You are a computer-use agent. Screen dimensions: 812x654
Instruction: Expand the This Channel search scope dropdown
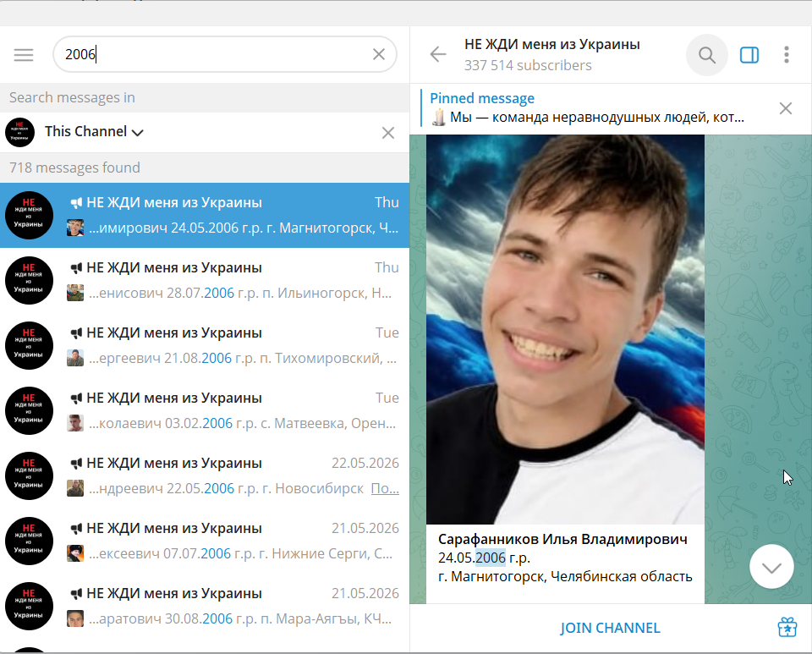[94, 131]
